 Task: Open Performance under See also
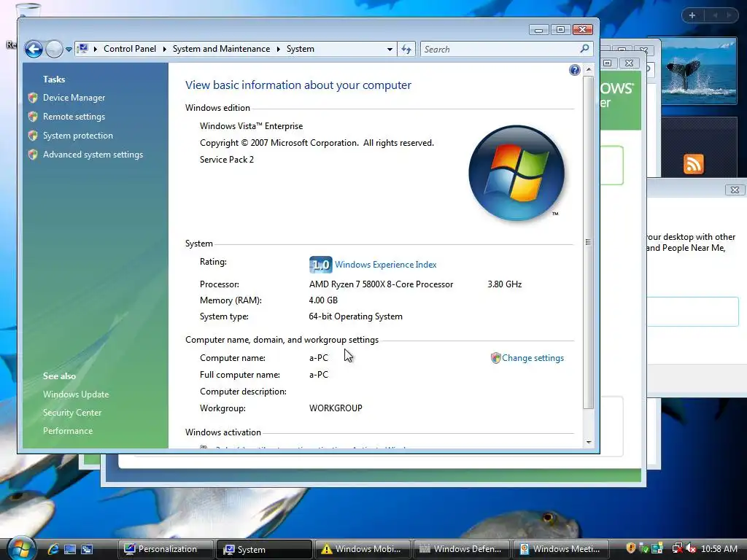(x=68, y=430)
